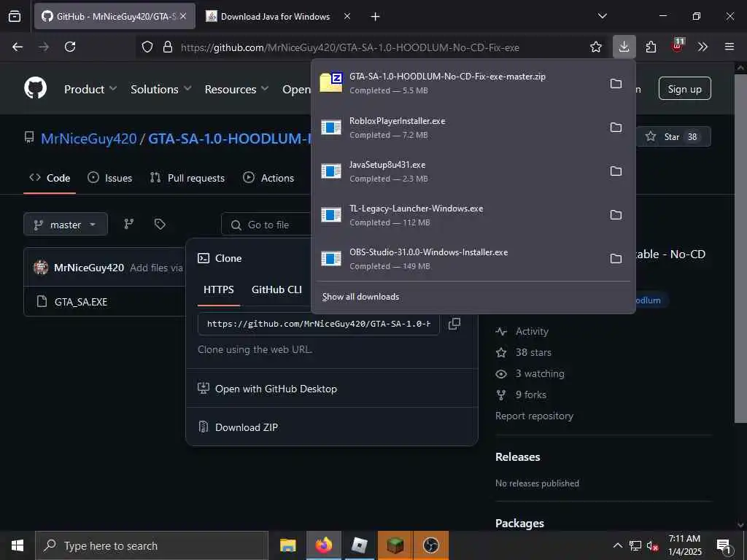This screenshot has height=560, width=747.
Task: Open the Firefox hamburger menu
Action: click(x=729, y=47)
